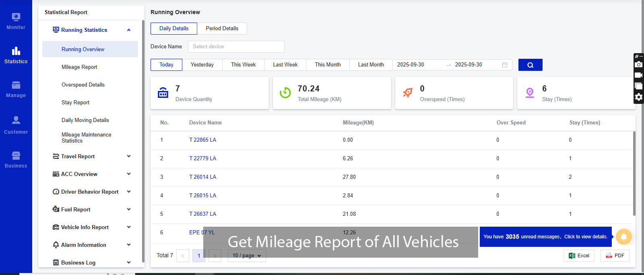
Task: Open the 10 / page dropdown
Action: (247, 256)
